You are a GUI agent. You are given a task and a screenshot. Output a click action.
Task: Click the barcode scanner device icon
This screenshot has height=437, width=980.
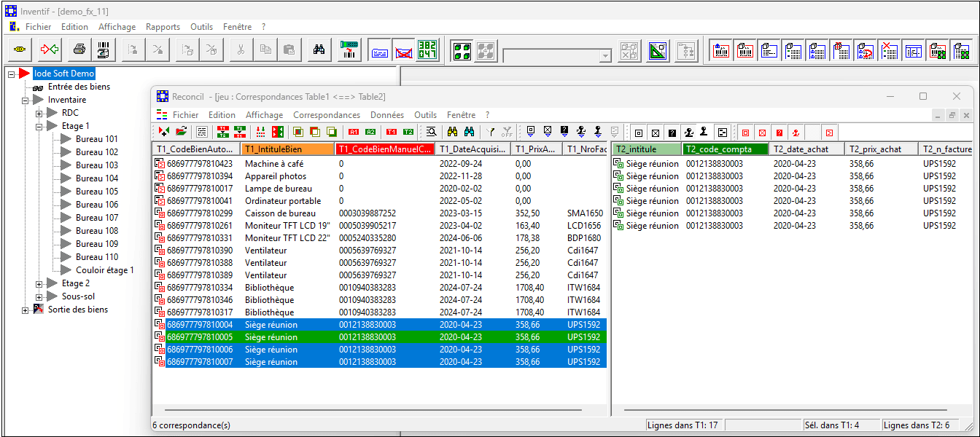pos(348,50)
